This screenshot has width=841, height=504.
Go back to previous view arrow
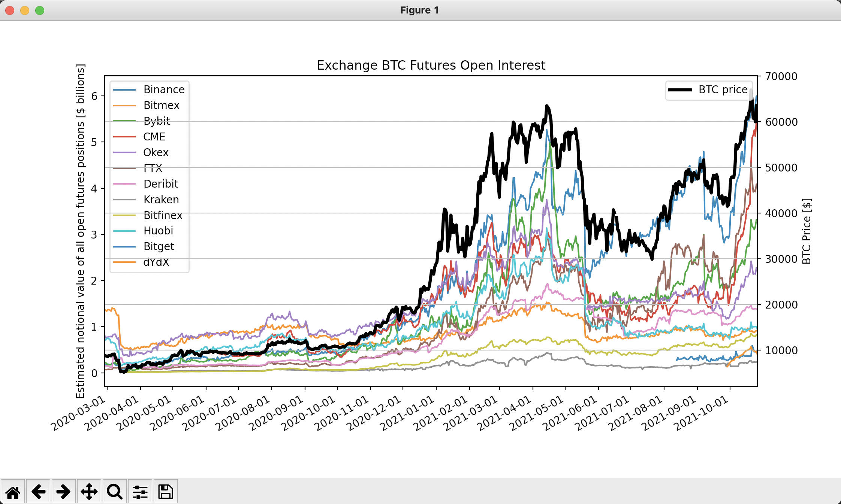(x=38, y=492)
